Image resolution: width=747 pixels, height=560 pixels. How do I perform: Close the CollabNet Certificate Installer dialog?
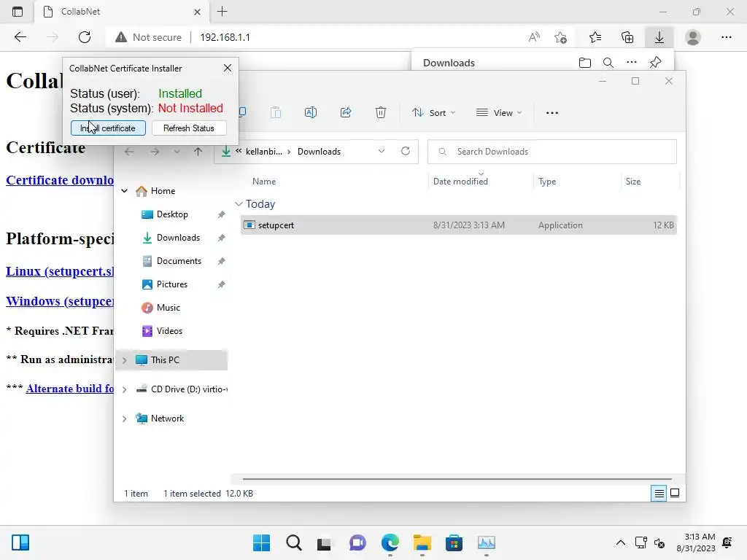click(228, 68)
